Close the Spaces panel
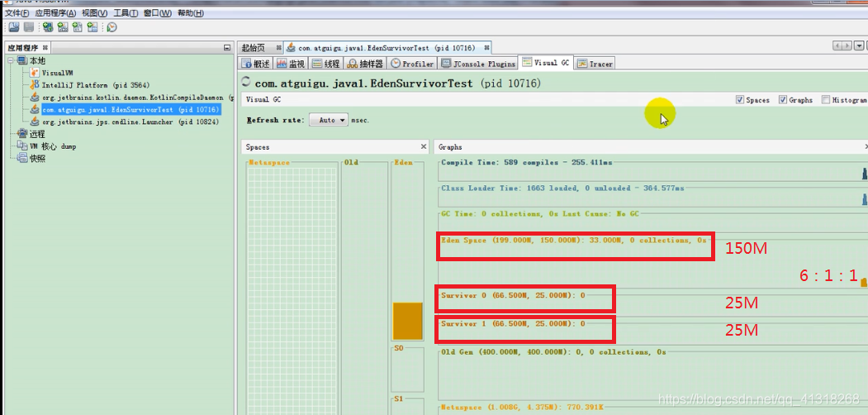Viewport: 868px width, 415px height. click(x=424, y=147)
